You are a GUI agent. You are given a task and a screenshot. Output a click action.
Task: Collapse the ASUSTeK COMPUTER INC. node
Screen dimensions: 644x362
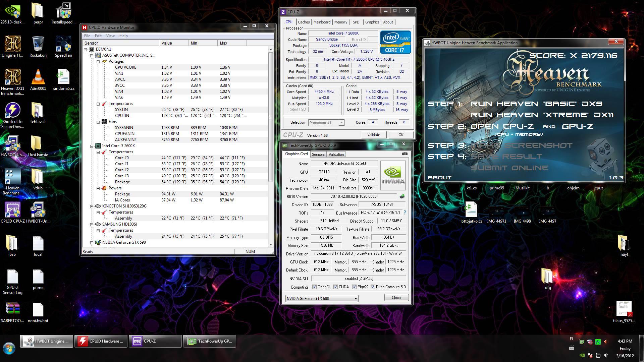[92, 55]
